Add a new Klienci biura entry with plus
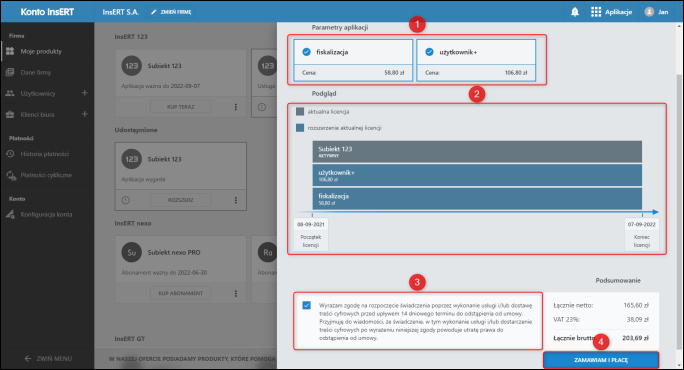Image resolution: width=684 pixels, height=370 pixels. pos(85,114)
